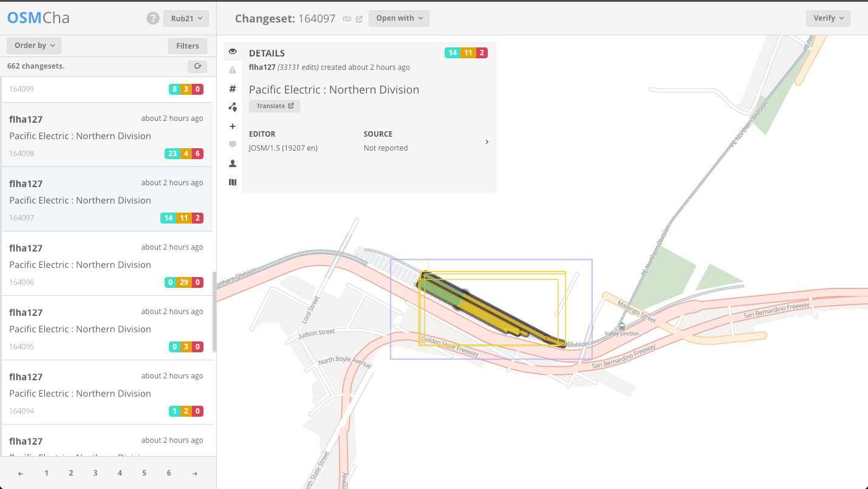Screen dimensions: 868x489
Task: Go to next page arrow in pagination
Action: (194, 473)
